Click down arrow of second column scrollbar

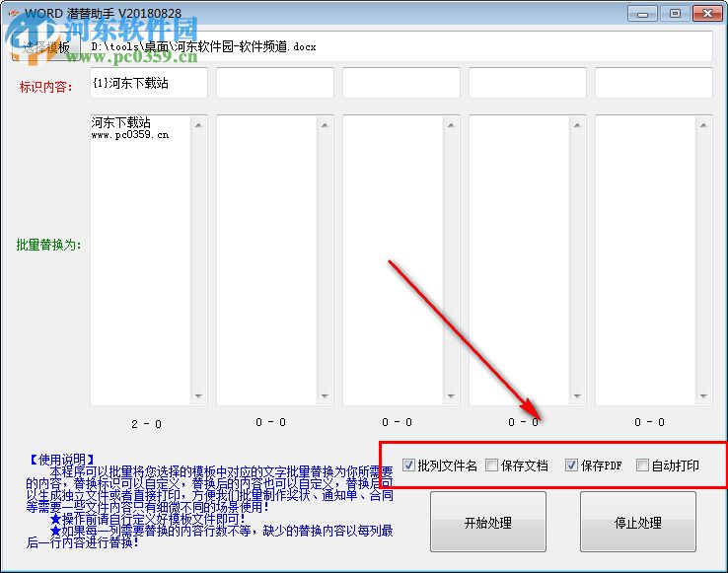[325, 396]
